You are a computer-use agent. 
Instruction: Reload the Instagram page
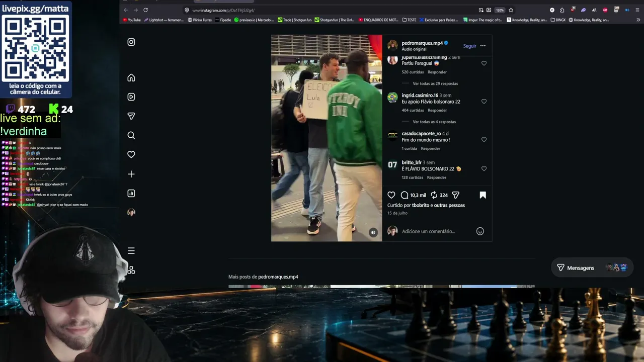click(145, 10)
